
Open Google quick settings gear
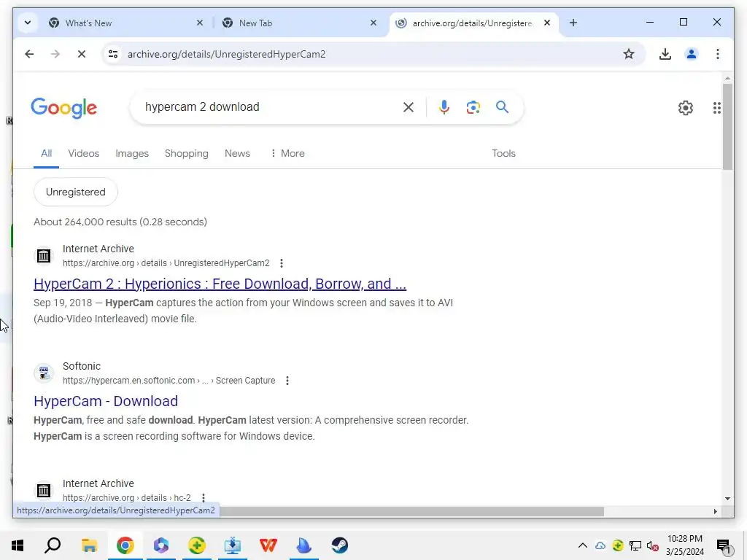pyautogui.click(x=686, y=108)
